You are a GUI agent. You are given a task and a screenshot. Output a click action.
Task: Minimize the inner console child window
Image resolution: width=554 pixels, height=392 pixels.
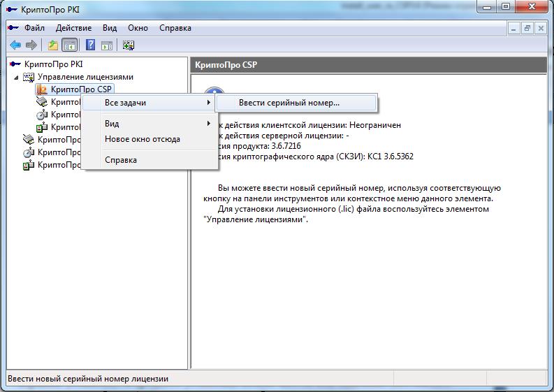tap(513, 28)
